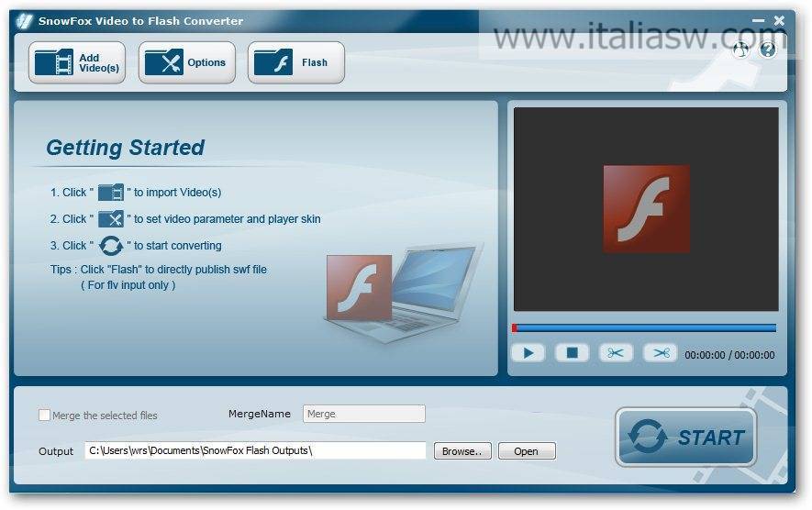Screen dimensions: 812x510
Task: Click the '( For flv input only )' note
Action: point(128,285)
